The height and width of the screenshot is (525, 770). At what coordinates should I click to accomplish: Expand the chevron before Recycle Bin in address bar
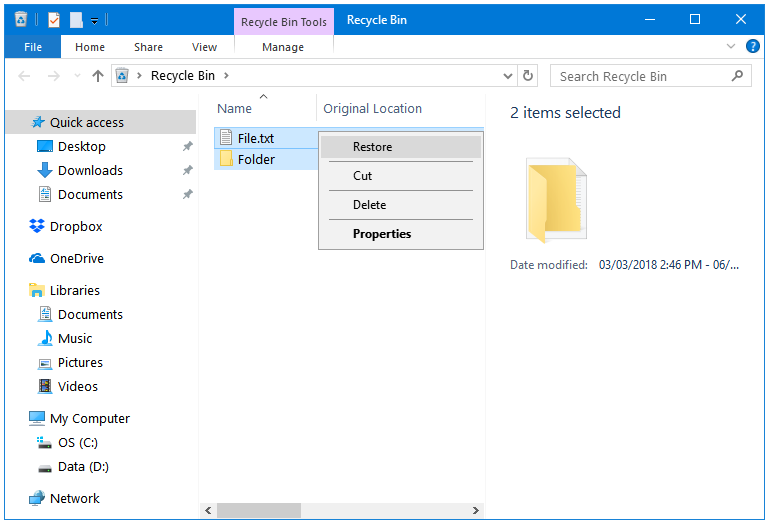139,76
